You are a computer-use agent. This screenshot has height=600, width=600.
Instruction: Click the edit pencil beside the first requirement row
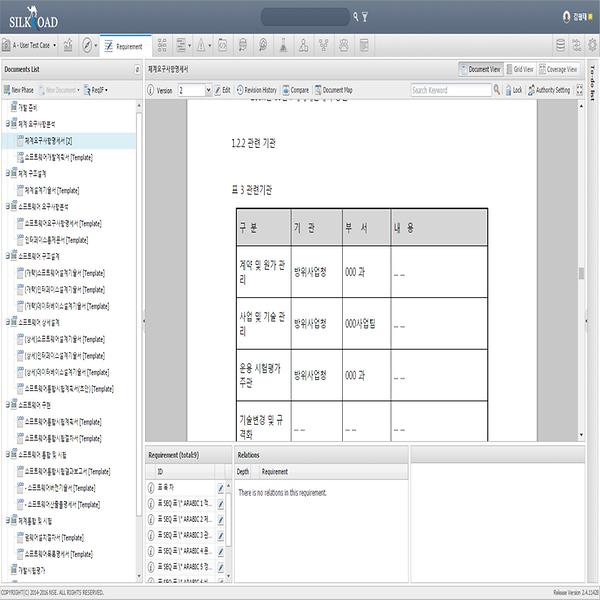click(x=220, y=489)
